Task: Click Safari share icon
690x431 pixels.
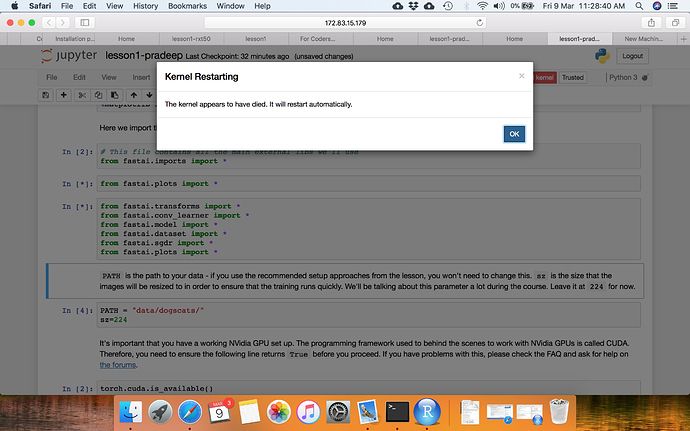Action: (651, 23)
